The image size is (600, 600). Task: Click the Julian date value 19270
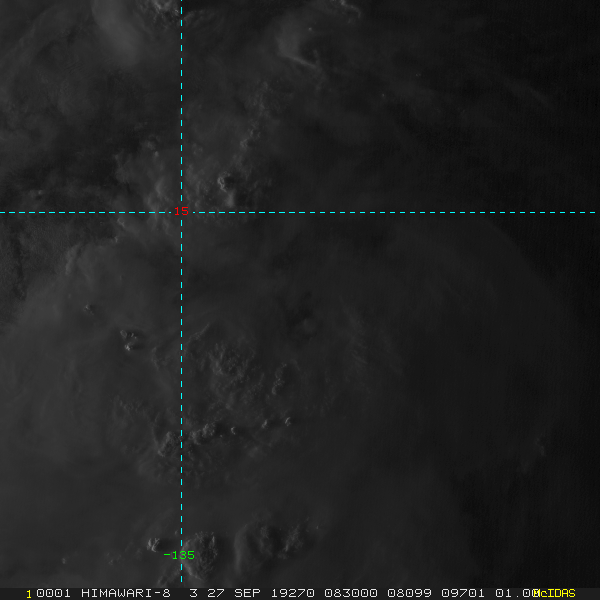click(293, 593)
